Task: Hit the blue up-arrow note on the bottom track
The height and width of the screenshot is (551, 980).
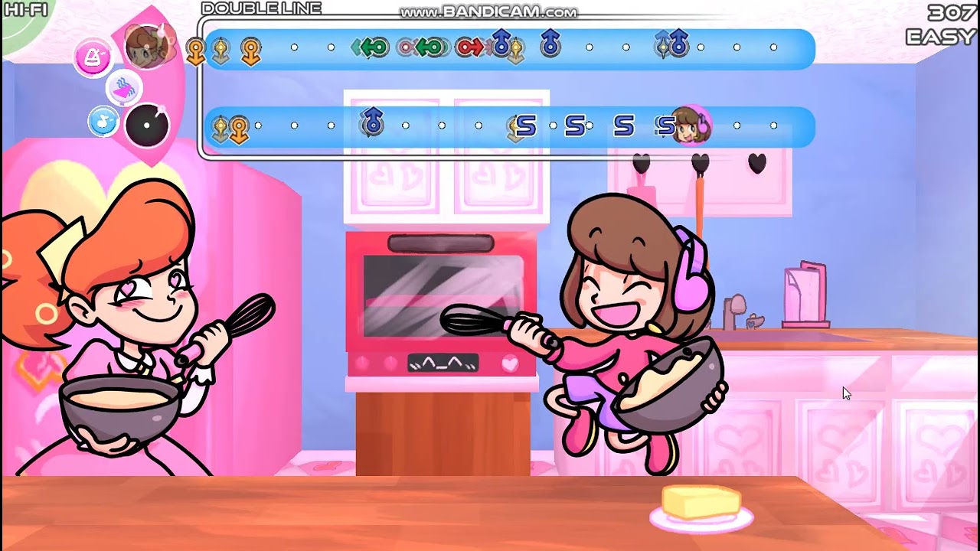Action: (x=372, y=122)
